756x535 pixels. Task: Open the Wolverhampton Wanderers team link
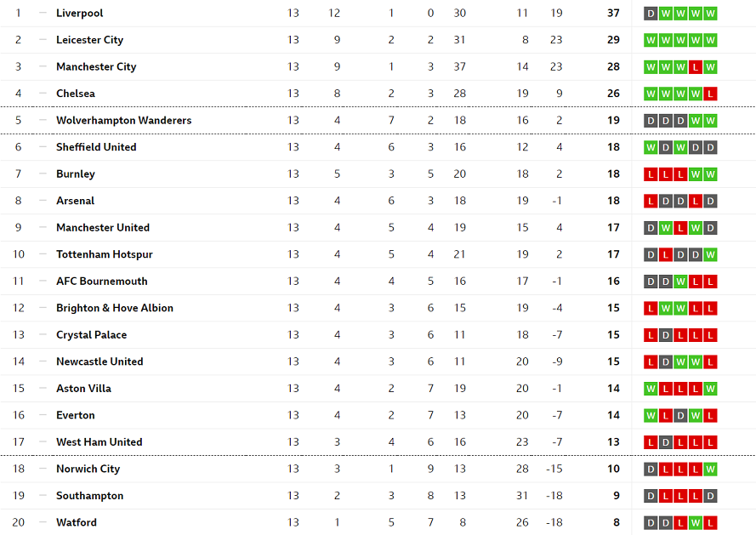coord(124,120)
